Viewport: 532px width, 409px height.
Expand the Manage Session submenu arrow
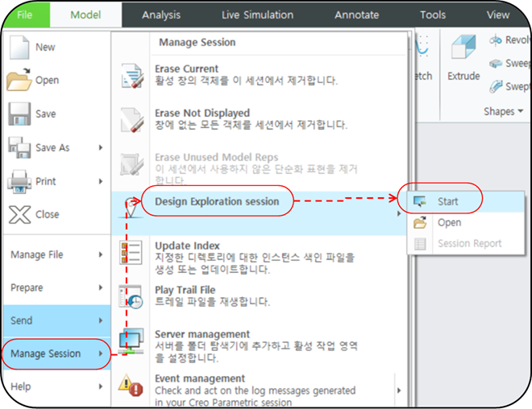(x=101, y=353)
